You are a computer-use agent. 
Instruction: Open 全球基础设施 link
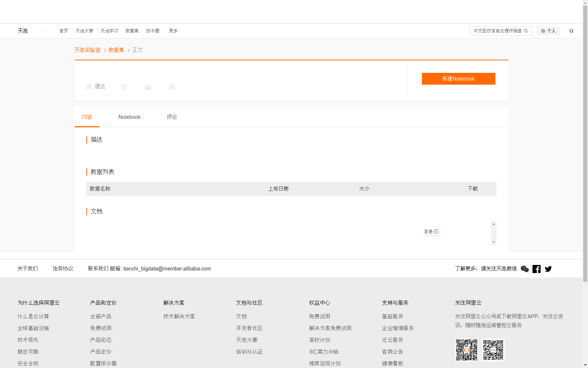[33, 328]
